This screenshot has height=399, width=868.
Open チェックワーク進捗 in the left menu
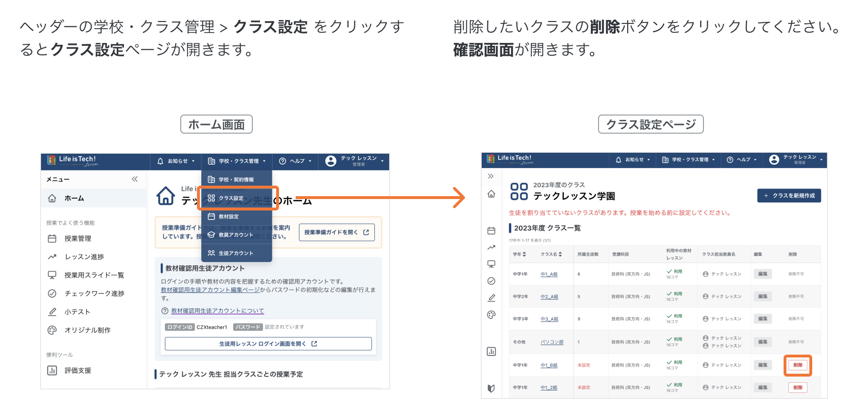(x=94, y=294)
